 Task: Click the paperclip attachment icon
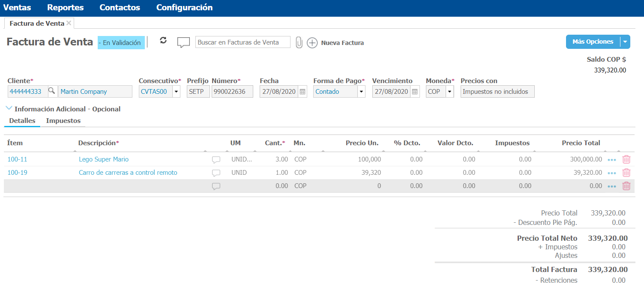click(x=299, y=42)
